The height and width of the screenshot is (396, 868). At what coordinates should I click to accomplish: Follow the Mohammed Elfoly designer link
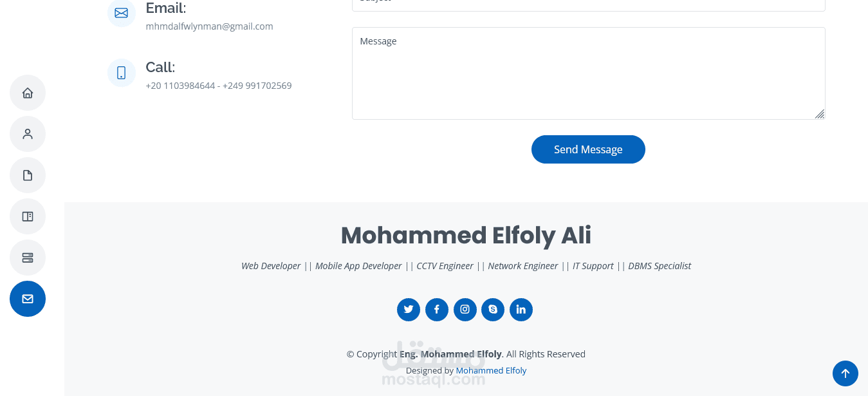tap(491, 370)
